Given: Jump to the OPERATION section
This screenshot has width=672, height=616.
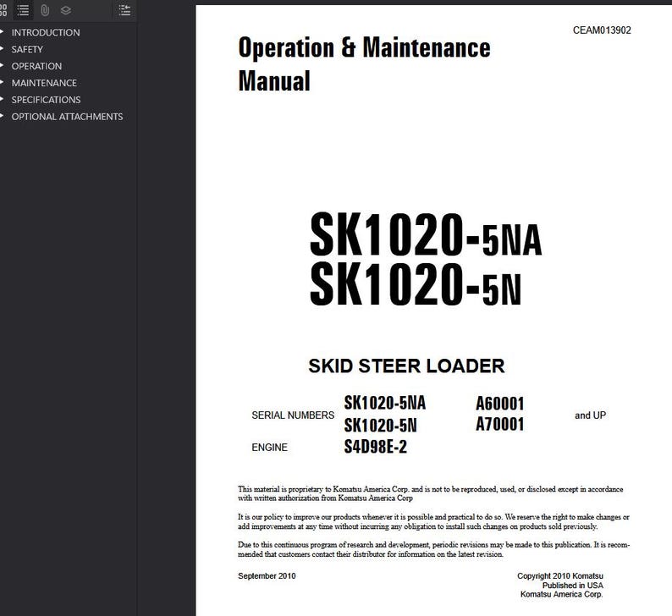Looking at the screenshot, I should pyautogui.click(x=36, y=66).
